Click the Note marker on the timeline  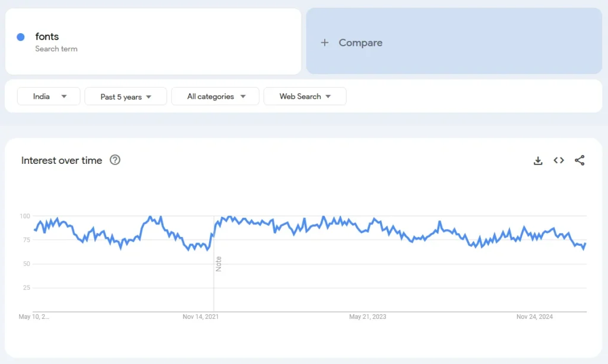click(218, 264)
